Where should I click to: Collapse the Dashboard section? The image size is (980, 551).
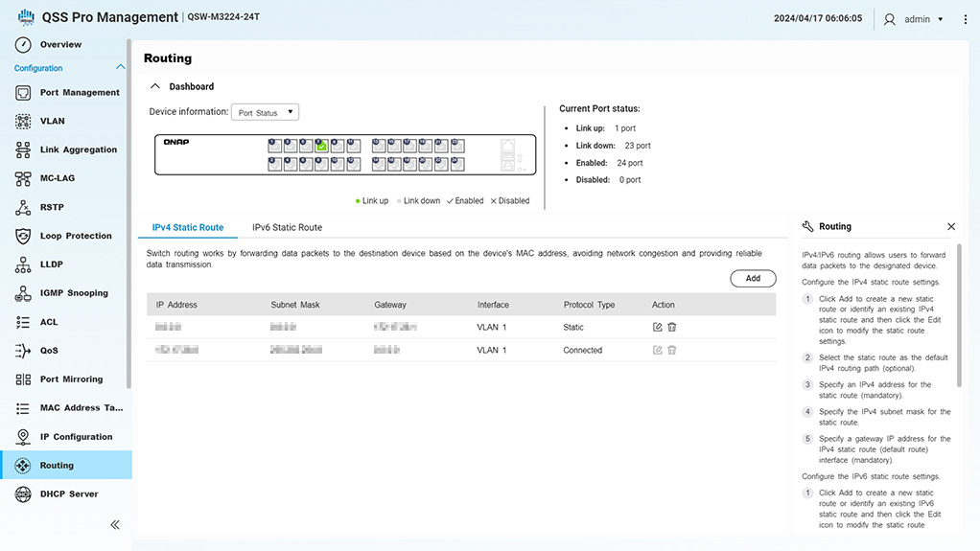click(154, 86)
